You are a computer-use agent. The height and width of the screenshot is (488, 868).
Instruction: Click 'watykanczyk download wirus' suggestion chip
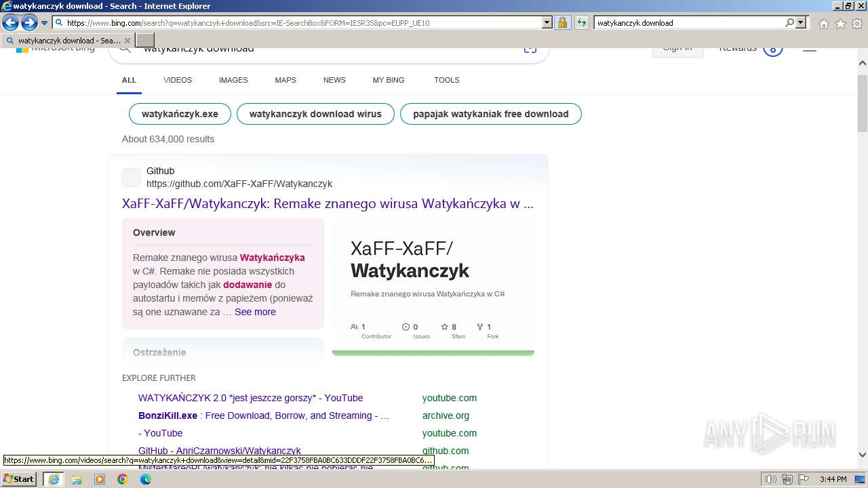pos(315,114)
